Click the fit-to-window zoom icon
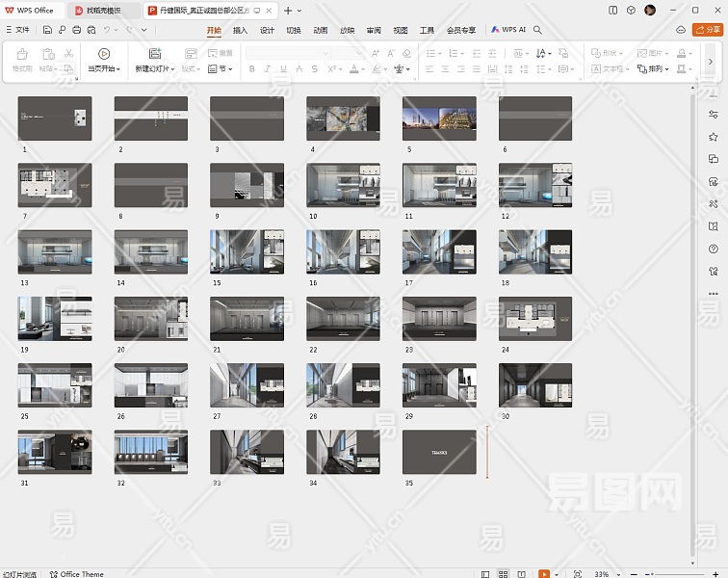The height and width of the screenshot is (578, 728). pos(577,573)
